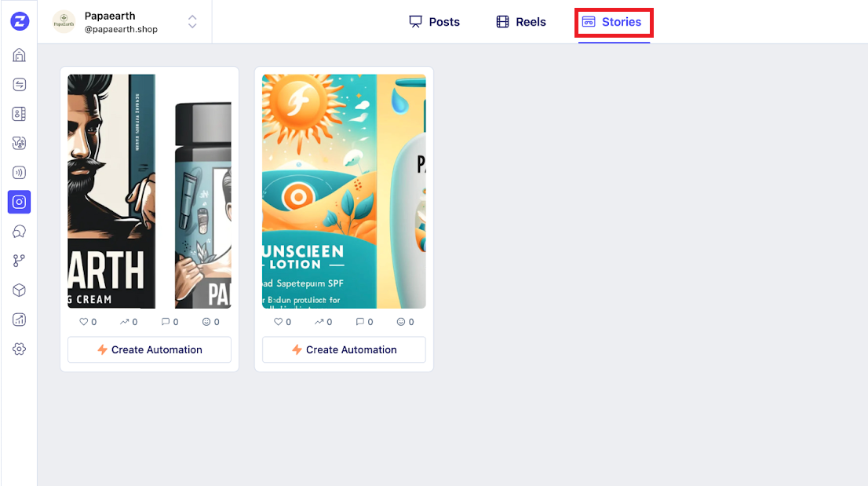Viewport: 868px width, 486px height.
Task: Open the transfer arrows sidebar icon
Action: (x=20, y=85)
